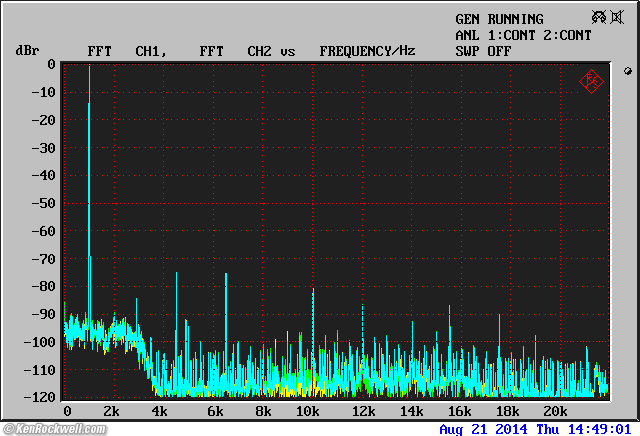This screenshot has width=640, height=436.
Task: Click the -40 level axis label
Action: point(43,175)
